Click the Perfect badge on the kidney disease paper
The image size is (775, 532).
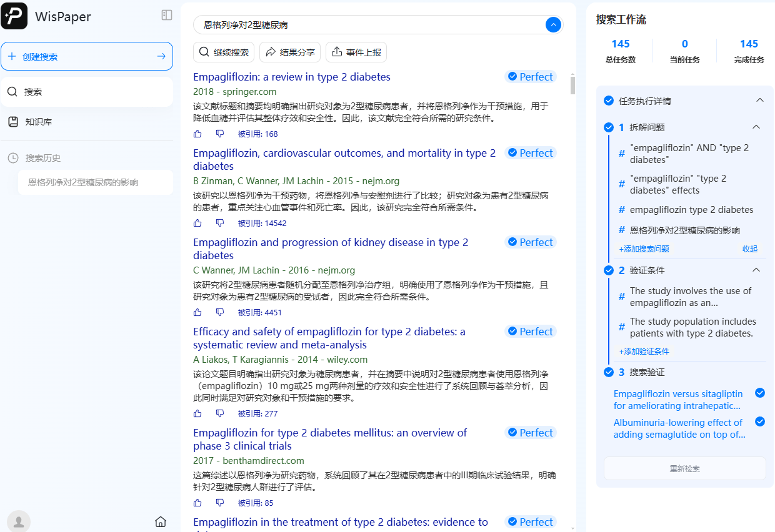click(x=530, y=242)
